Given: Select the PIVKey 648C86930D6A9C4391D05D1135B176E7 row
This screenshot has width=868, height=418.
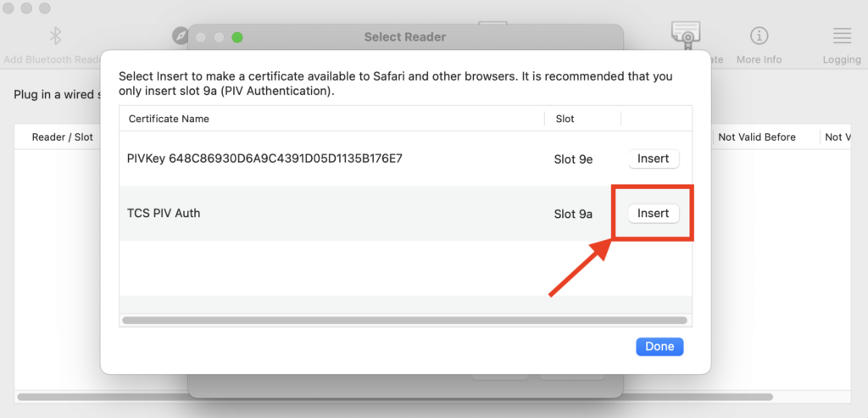Looking at the screenshot, I should click(405, 159).
